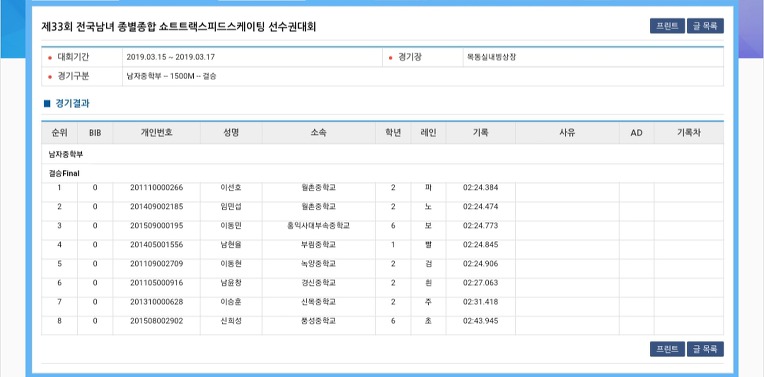This screenshot has height=377, width=764.
Task: Select the name in the 02:43.945 row
Action: pyautogui.click(x=231, y=321)
